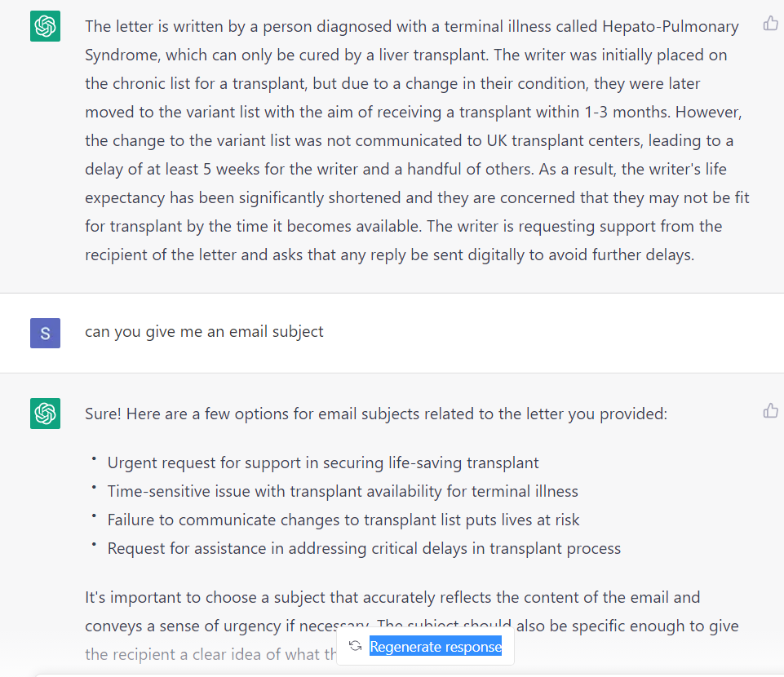Select the "Time-sensitive issue with transplant availability" line
The width and height of the screenshot is (784, 677).
[x=343, y=491]
